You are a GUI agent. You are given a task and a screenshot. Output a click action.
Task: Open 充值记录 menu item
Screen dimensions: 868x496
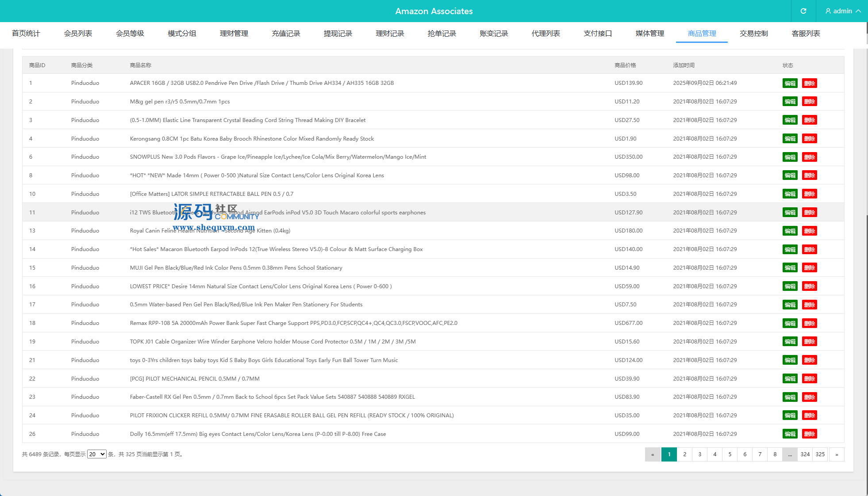tap(286, 34)
